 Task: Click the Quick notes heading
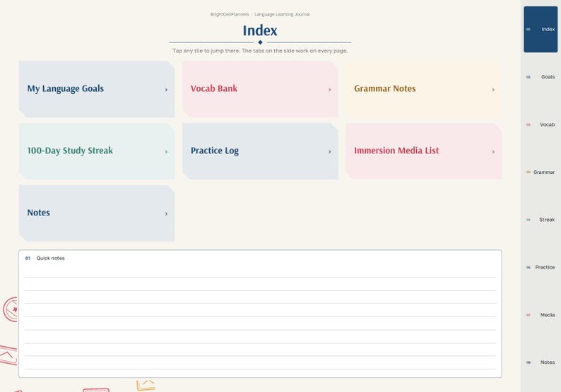coord(50,259)
